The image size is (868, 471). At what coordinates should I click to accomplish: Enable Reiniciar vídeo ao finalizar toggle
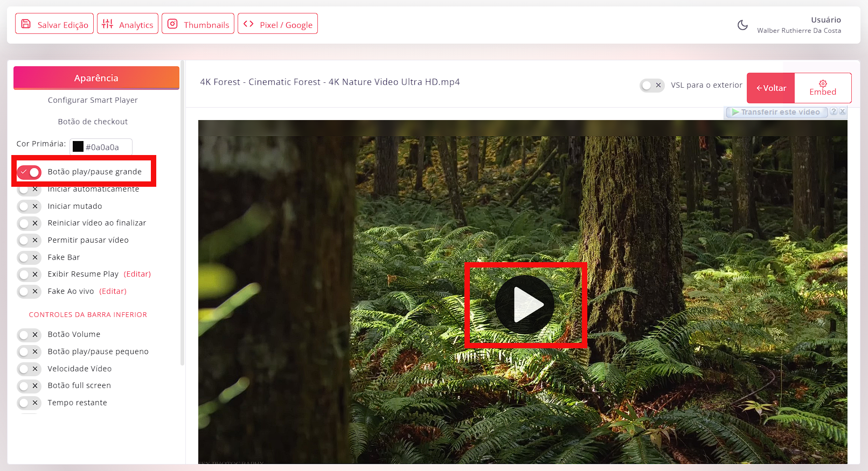pos(29,223)
